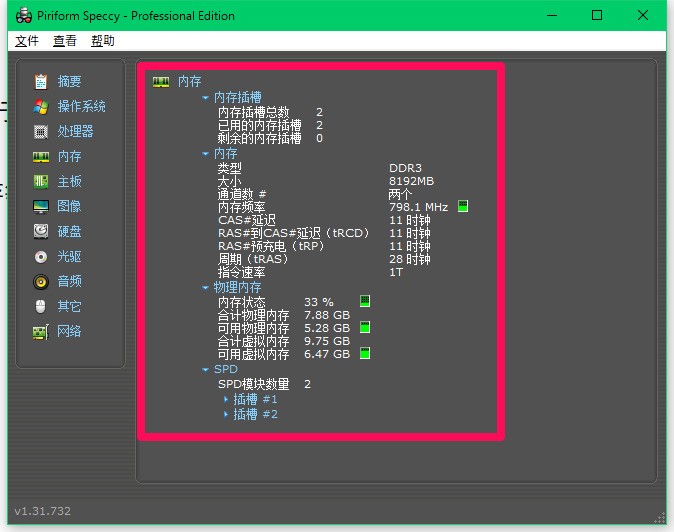Image resolution: width=674 pixels, height=532 pixels.
Task: Go to the 硬盘 section label
Action: tap(70, 231)
